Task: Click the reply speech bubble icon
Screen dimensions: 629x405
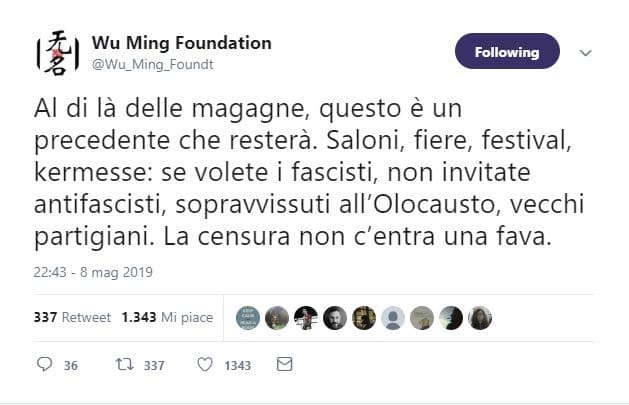Action: (x=44, y=365)
